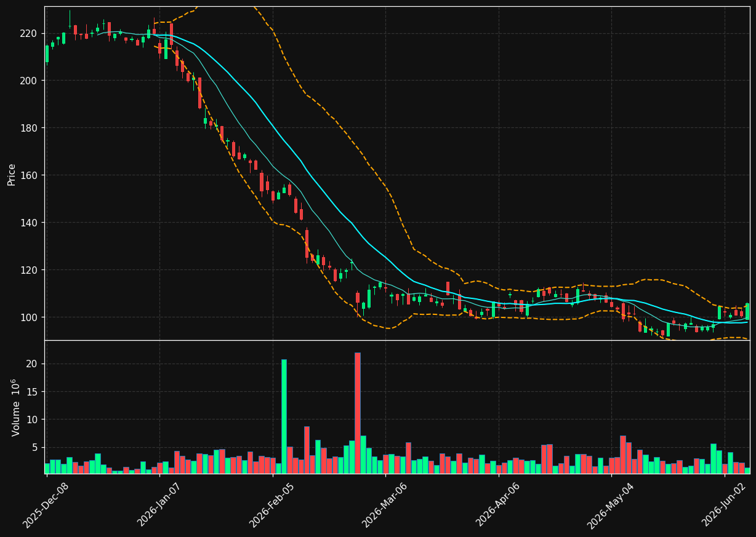Image resolution: width=756 pixels, height=537 pixels.
Task: Click the volume axis tick labeled 10
Action: tap(31, 420)
